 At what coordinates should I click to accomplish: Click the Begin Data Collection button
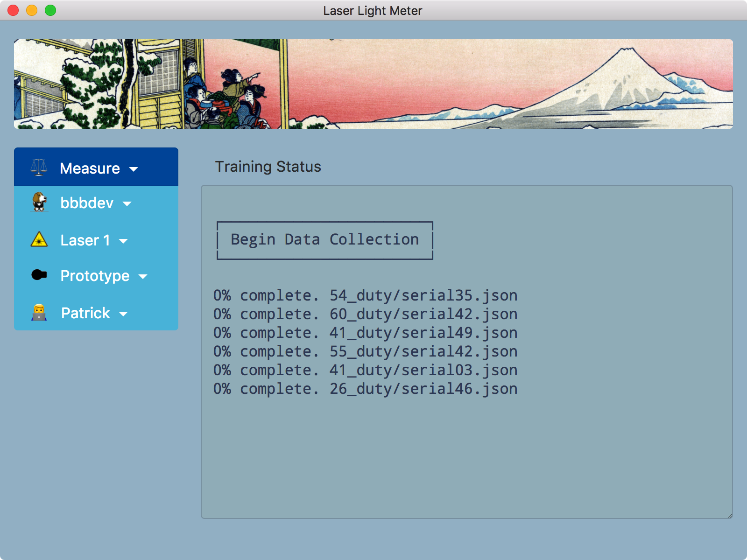325,240
